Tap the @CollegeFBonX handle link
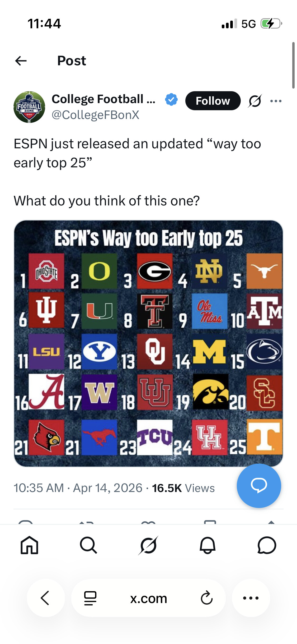This screenshot has height=644, width=297. coord(95,115)
